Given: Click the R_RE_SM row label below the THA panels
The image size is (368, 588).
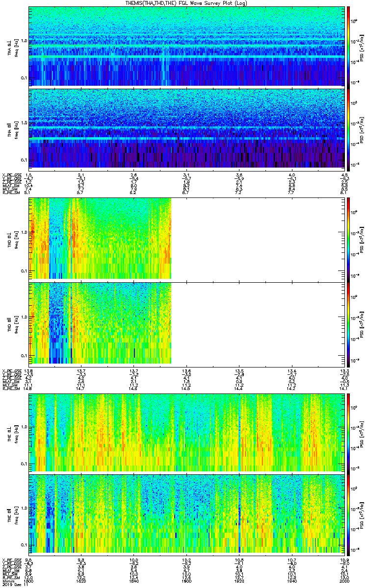Looking at the screenshot, I should (x=11, y=193).
